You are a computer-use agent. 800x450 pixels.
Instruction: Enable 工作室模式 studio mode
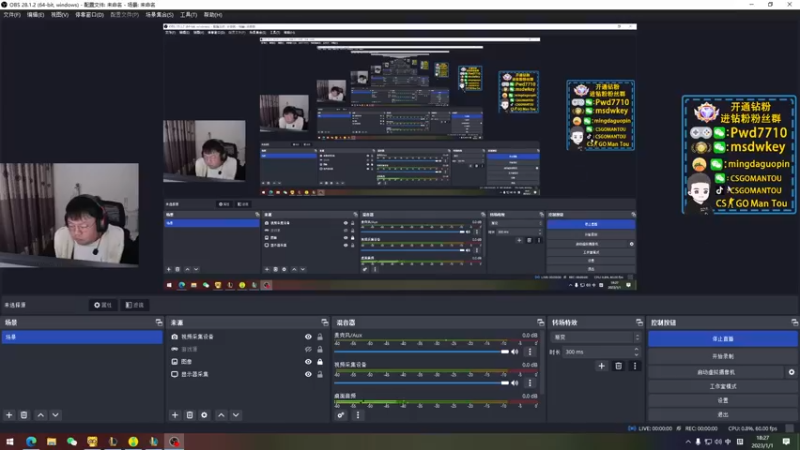click(722, 386)
